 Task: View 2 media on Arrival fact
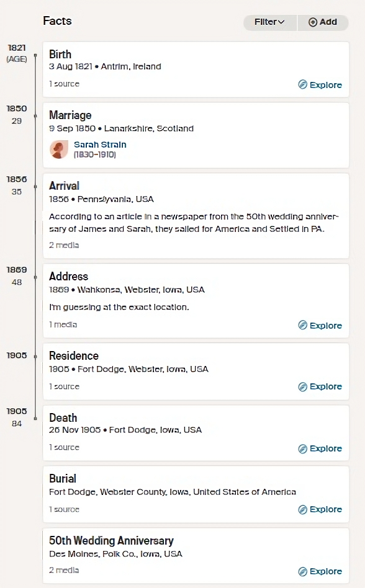[64, 245]
